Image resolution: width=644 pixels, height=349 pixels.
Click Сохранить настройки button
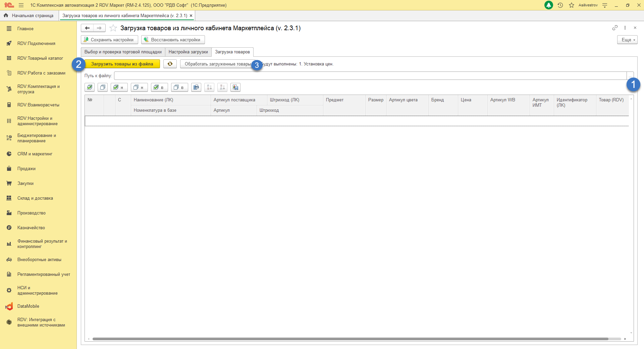pyautogui.click(x=109, y=40)
